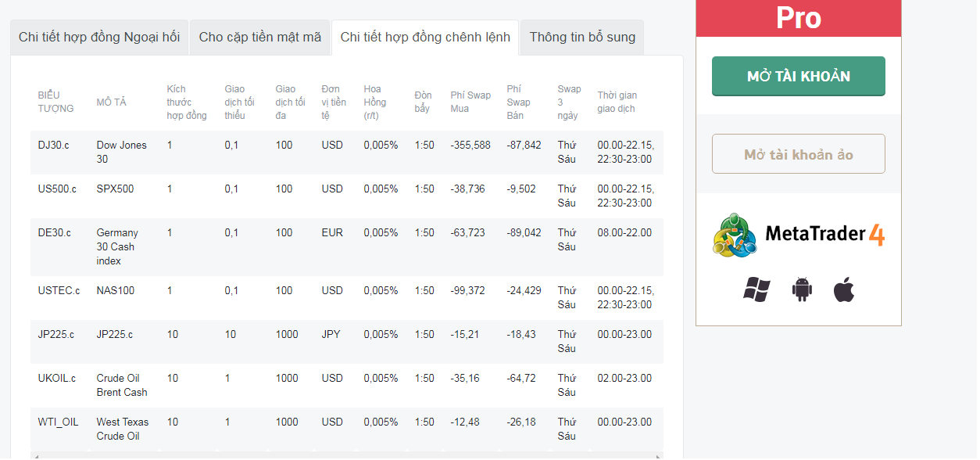Screen dimensions: 980x460
Task: Select the DJ30.c symbol cell
Action: (53, 145)
